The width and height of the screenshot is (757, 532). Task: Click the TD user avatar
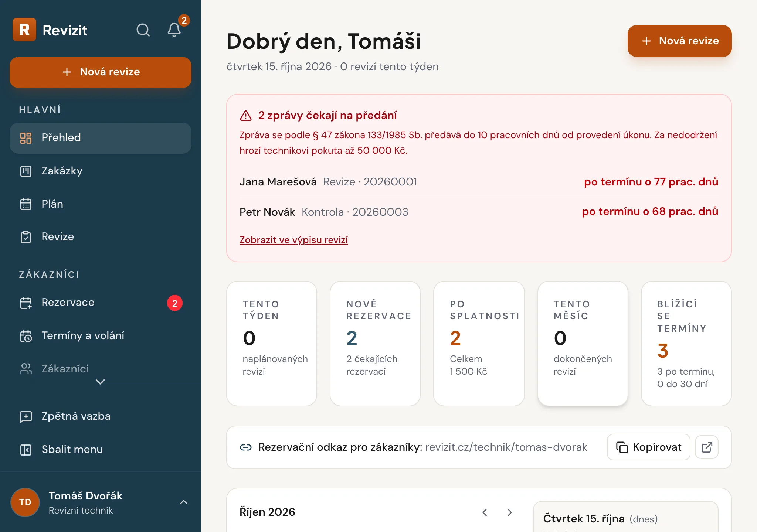(25, 502)
